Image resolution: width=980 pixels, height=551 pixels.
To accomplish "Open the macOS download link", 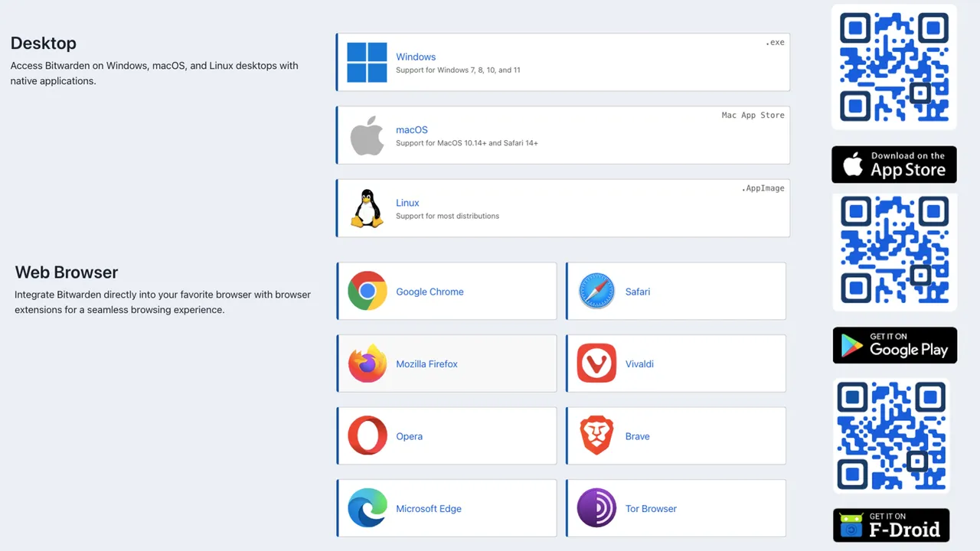I will pyautogui.click(x=412, y=130).
